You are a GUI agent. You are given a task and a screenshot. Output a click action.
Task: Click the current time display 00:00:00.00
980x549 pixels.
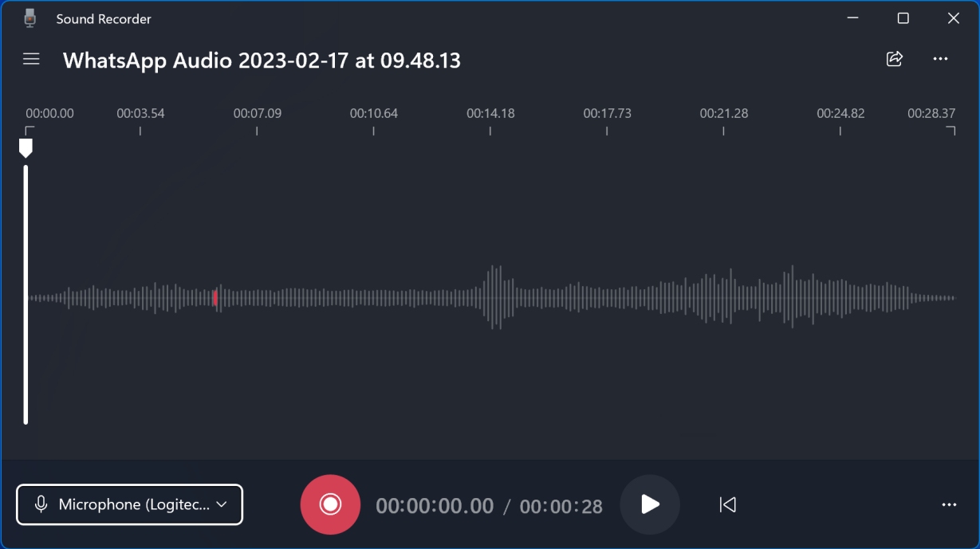[435, 506]
